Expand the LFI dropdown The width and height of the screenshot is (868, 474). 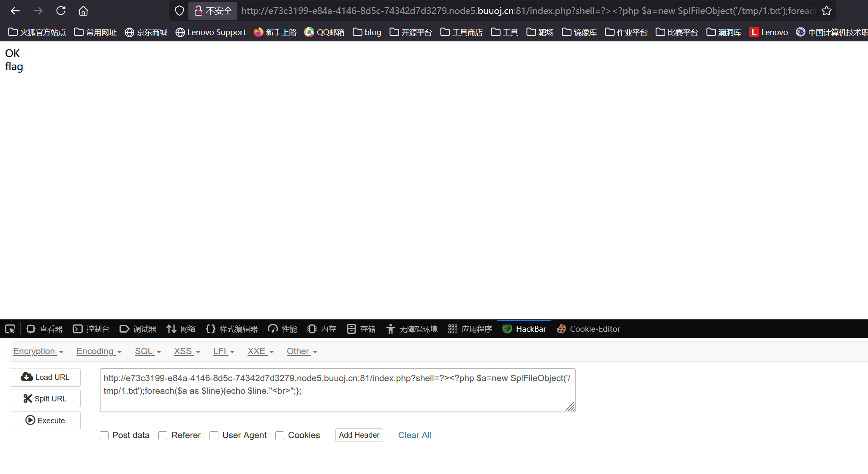[x=223, y=351]
